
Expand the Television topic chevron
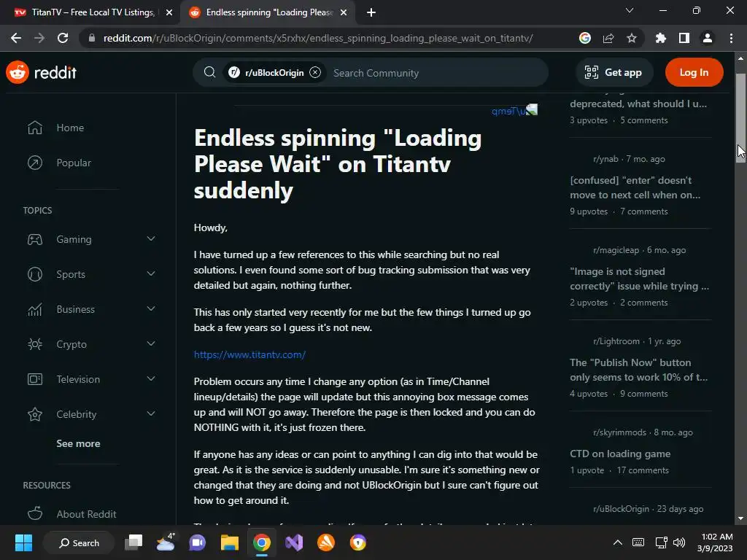point(151,378)
